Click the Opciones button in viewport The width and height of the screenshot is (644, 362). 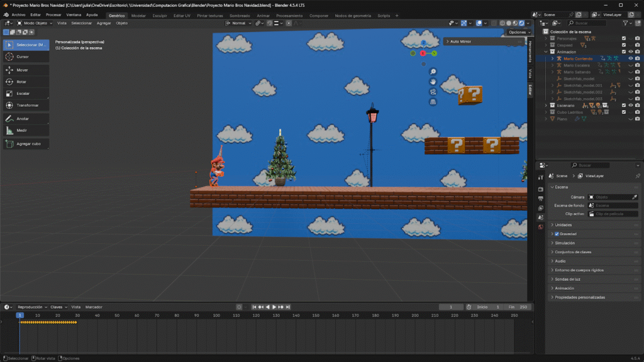pyautogui.click(x=519, y=32)
